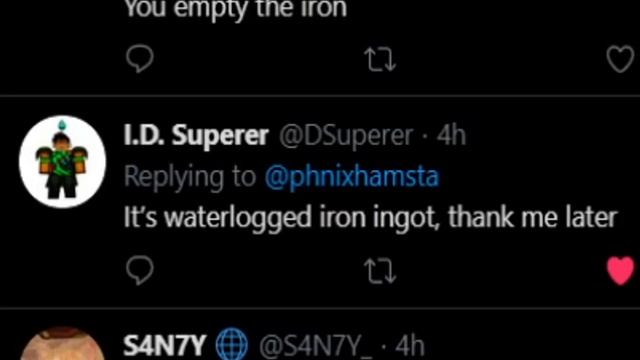Open the 4h timestamp on I.D. Superer's tweet
This screenshot has height=360, width=640.
click(451, 135)
